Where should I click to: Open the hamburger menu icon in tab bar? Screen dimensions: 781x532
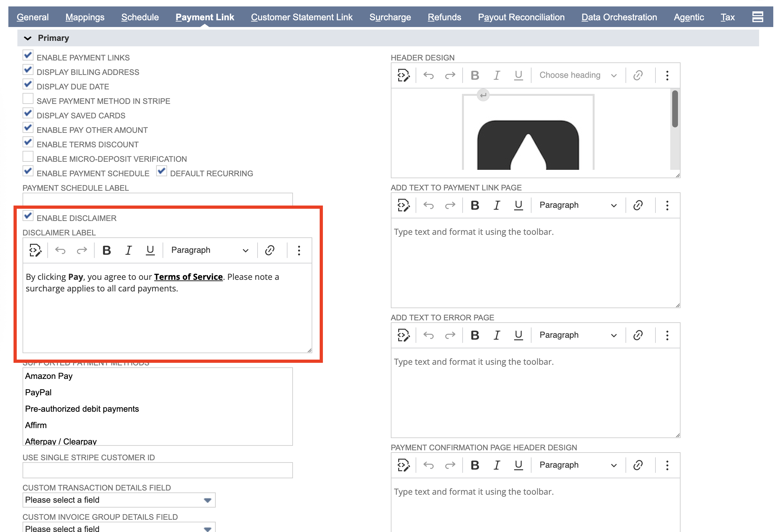(757, 17)
